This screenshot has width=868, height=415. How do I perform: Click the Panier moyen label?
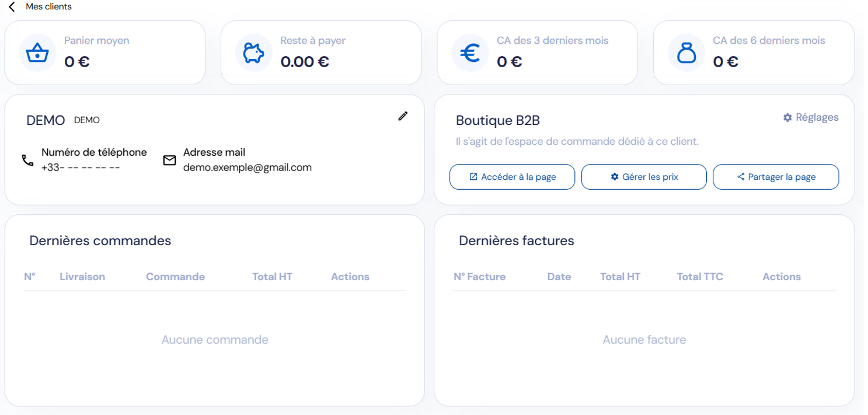click(x=97, y=41)
